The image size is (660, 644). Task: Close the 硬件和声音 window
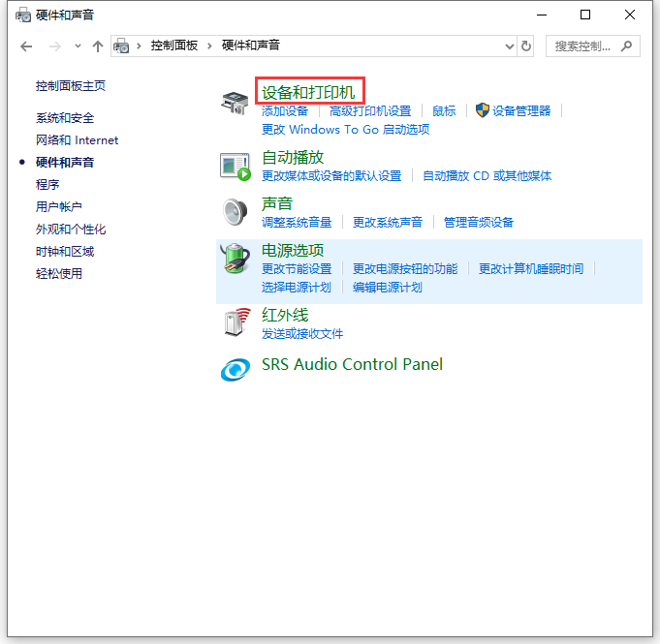[630, 15]
